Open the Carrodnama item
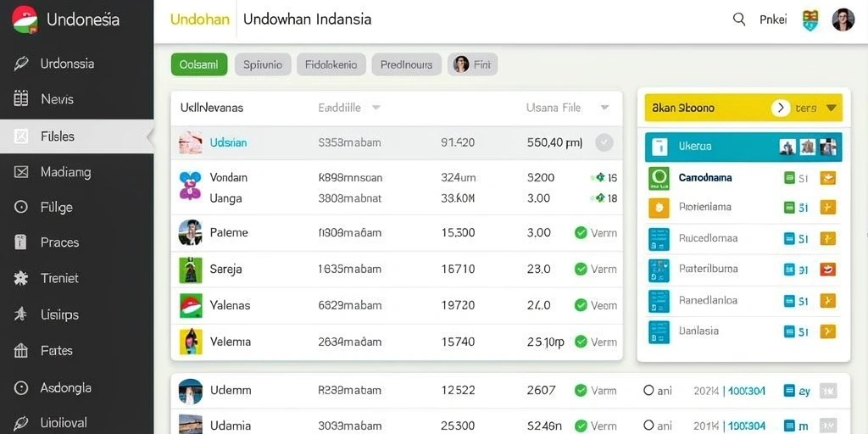 (x=704, y=178)
